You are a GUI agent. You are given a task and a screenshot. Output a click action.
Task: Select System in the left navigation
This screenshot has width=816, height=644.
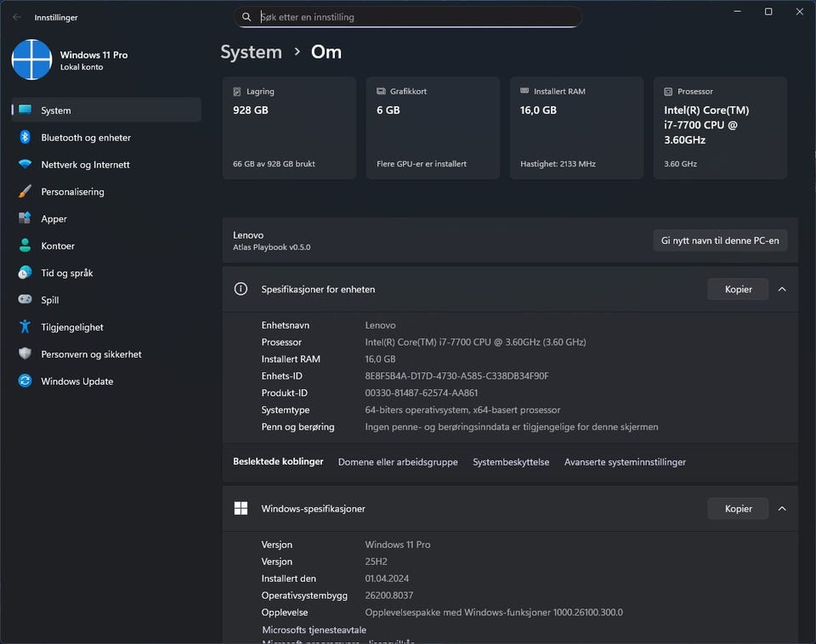click(x=56, y=110)
